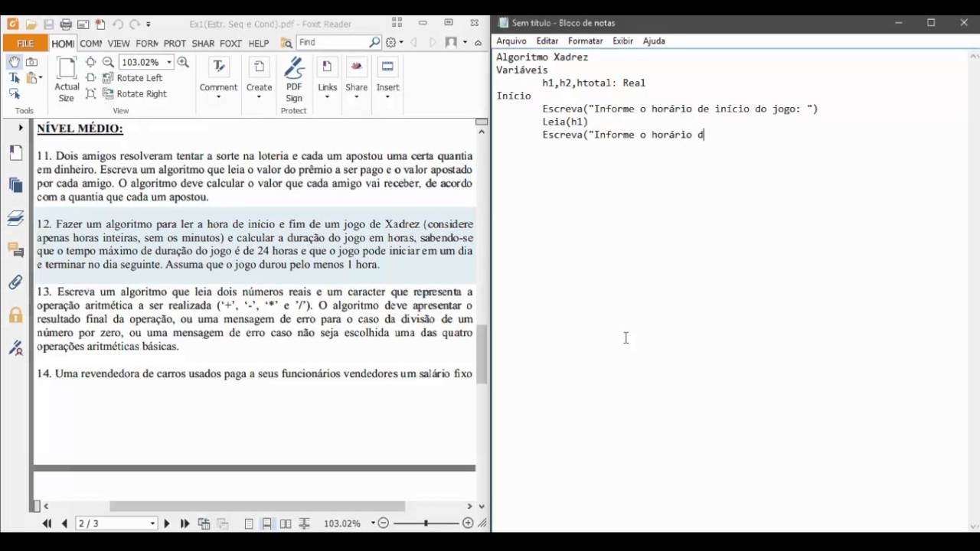Enable continuous facing view mode
The height and width of the screenshot is (551, 980).
[x=304, y=523]
